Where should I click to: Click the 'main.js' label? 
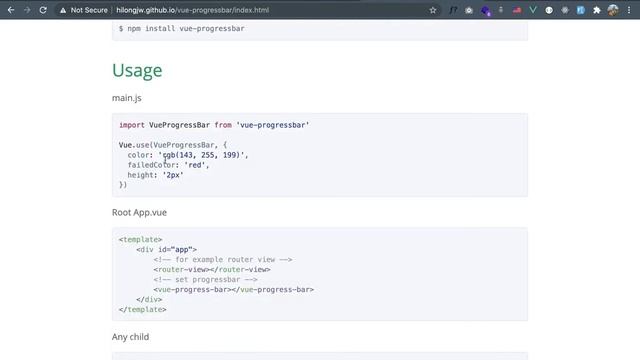pyautogui.click(x=127, y=98)
